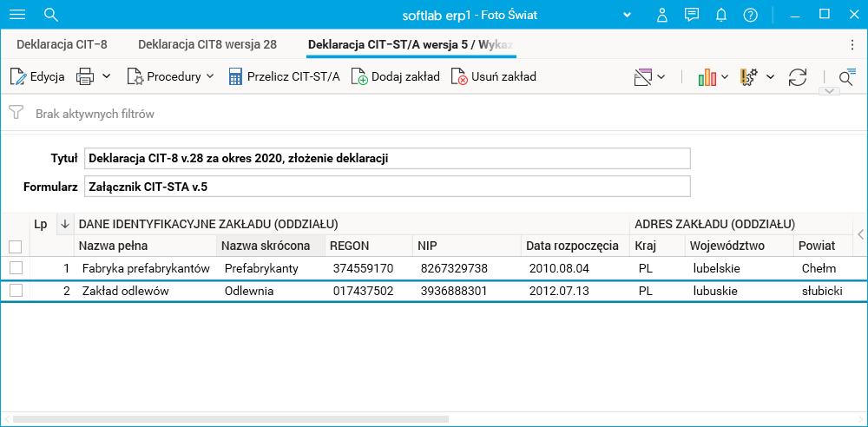Viewport: 868px width, 427px height.
Task: Switch to Deklaracja CIT8 wersja 28 tab
Action: [207, 44]
